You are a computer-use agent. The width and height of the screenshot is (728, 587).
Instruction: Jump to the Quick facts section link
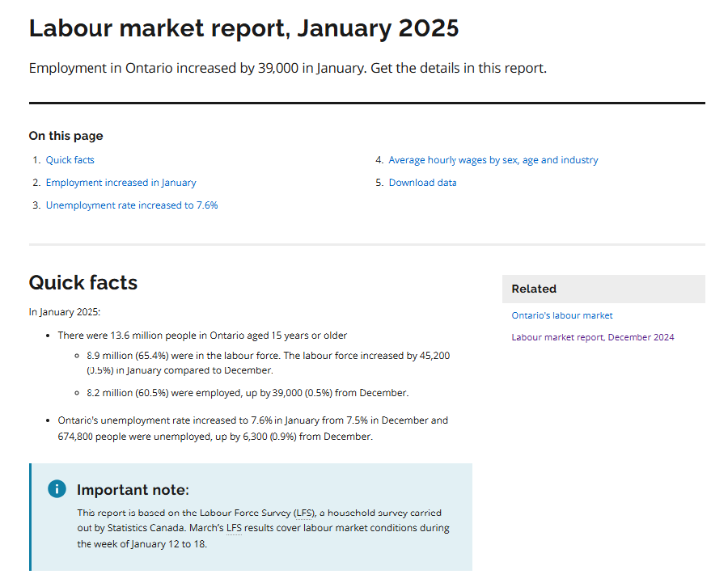(x=70, y=160)
